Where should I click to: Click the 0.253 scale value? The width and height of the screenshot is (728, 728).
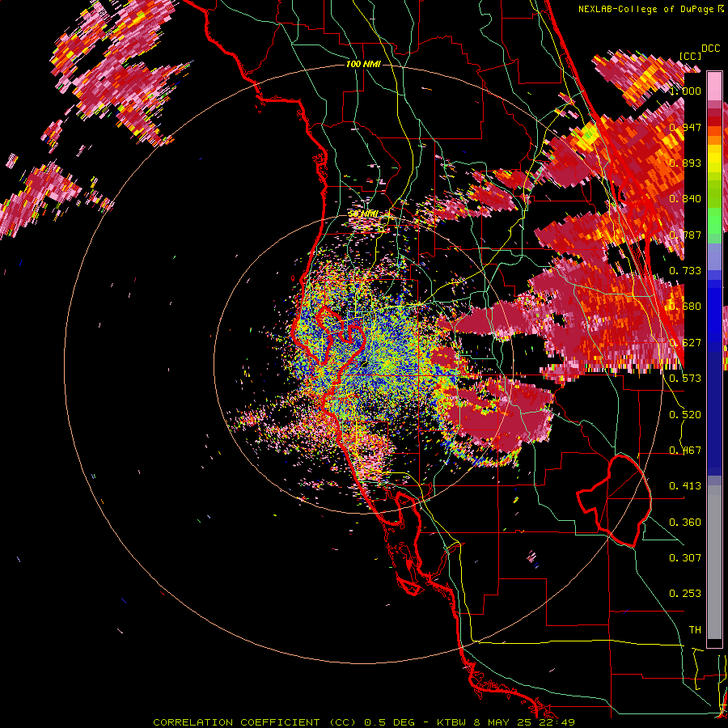coord(685,594)
